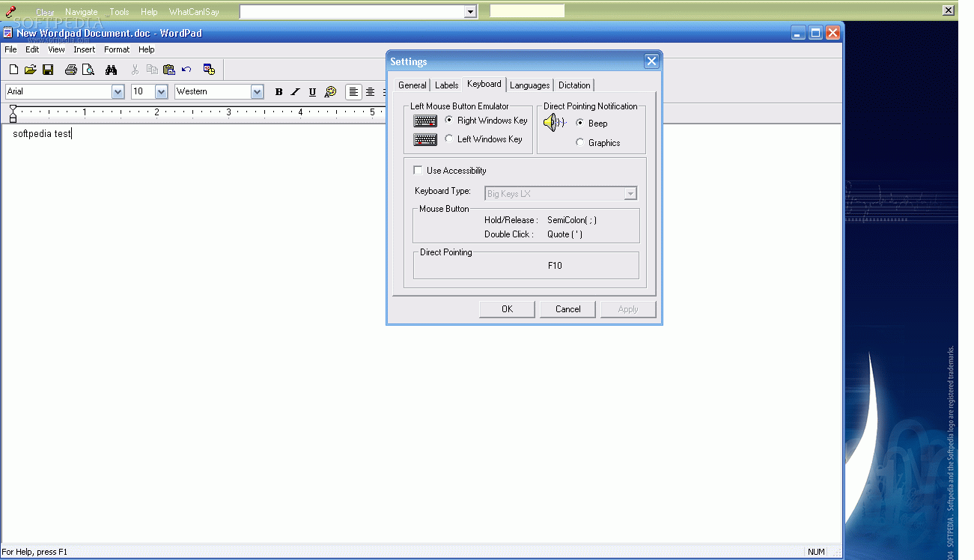Open WordPad Help menu
Screen dimensions: 974x560
[x=147, y=49]
